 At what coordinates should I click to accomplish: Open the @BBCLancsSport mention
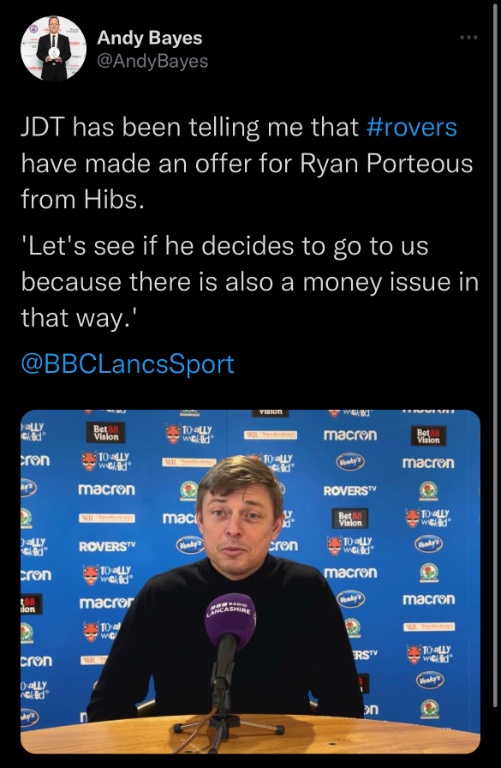coord(127,364)
